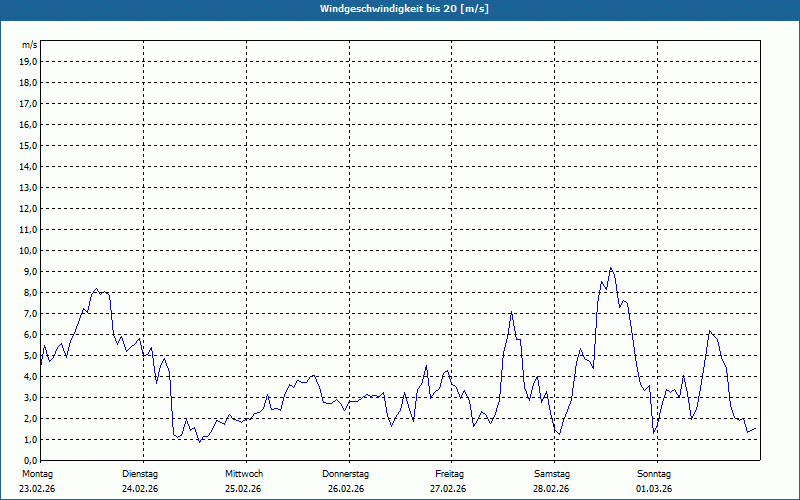Select the 'Dienstag' day label

[140, 474]
